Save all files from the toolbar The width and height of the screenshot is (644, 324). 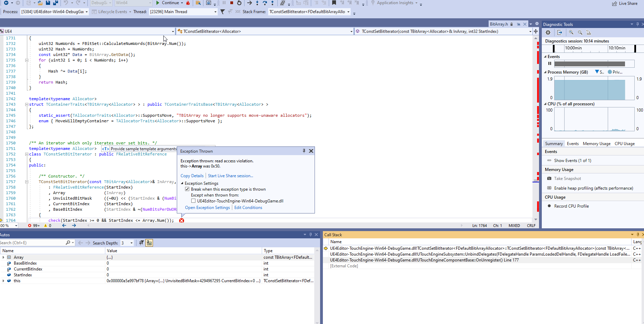(55, 3)
